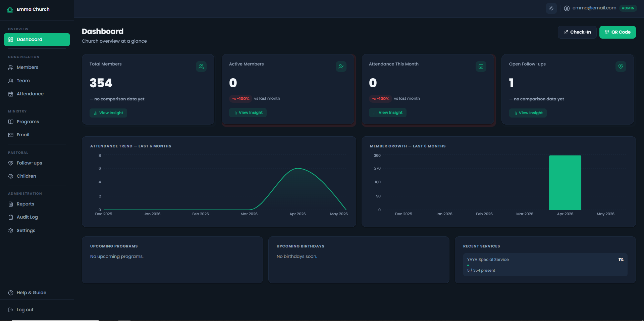This screenshot has height=321, width=644.
Task: View Insight for Open Follow-ups
Action: click(528, 113)
